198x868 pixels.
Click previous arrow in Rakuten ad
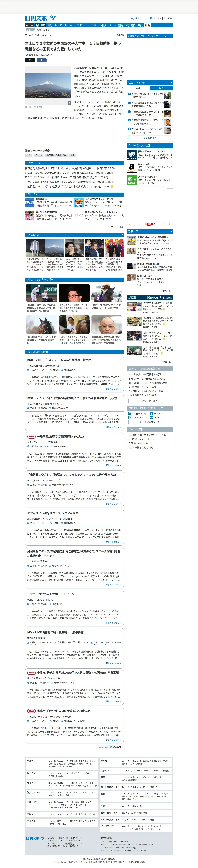coord(130,224)
